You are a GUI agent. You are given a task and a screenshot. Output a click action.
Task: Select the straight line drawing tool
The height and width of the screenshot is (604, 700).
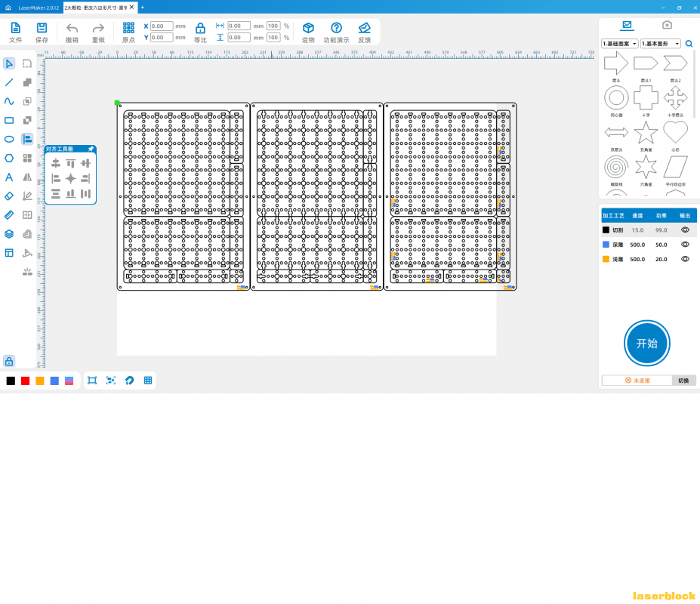9,82
